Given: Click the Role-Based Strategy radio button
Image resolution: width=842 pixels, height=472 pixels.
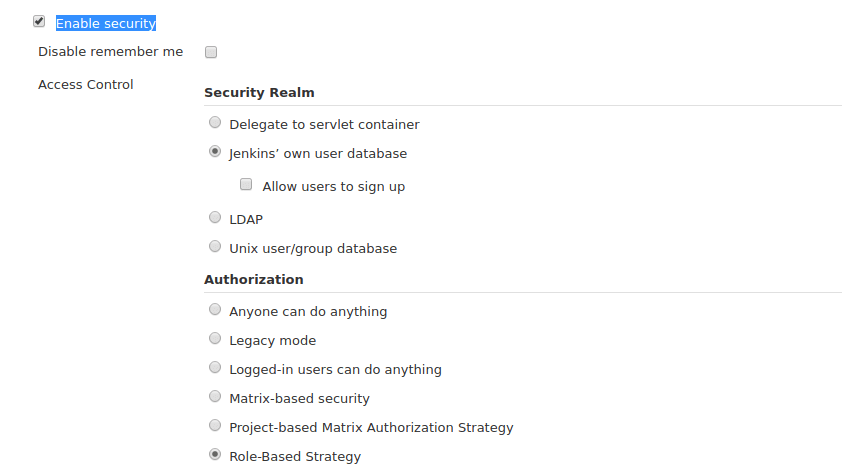Looking at the screenshot, I should 215,454.
